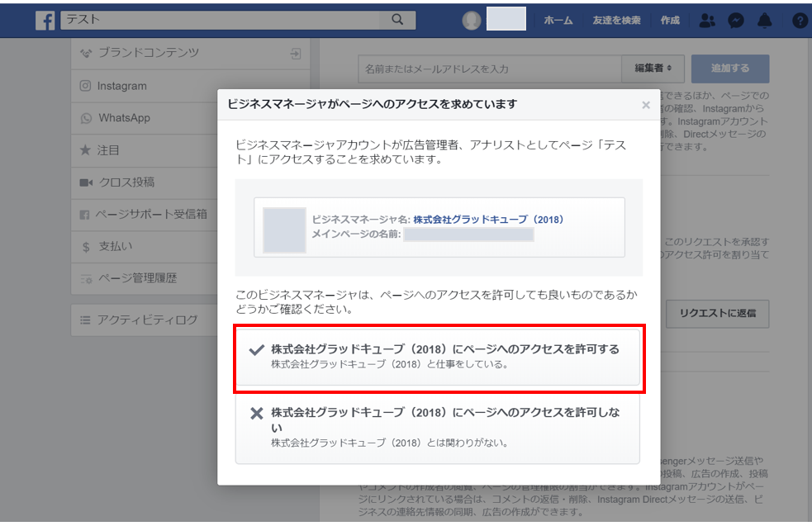Click the Facebook search field containing テスト
812x526 pixels.
coord(220,20)
